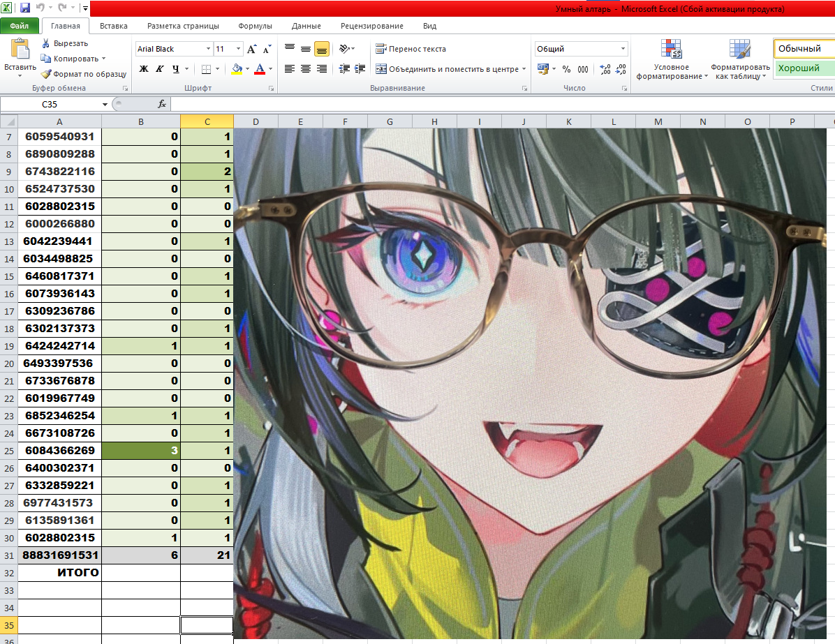Click the text orientation icon
This screenshot has width=835, height=644.
pyautogui.click(x=345, y=49)
